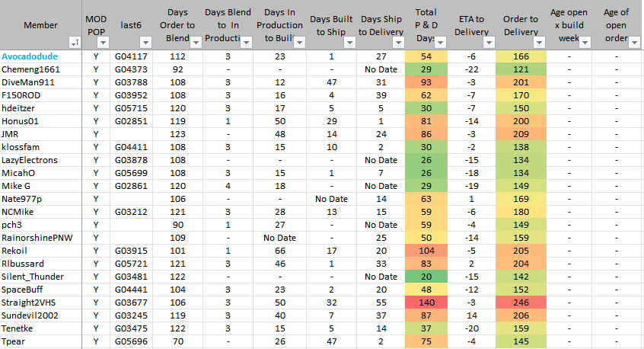644x349 pixels.
Task: Click the MOD POP column header
Action: coord(96,26)
